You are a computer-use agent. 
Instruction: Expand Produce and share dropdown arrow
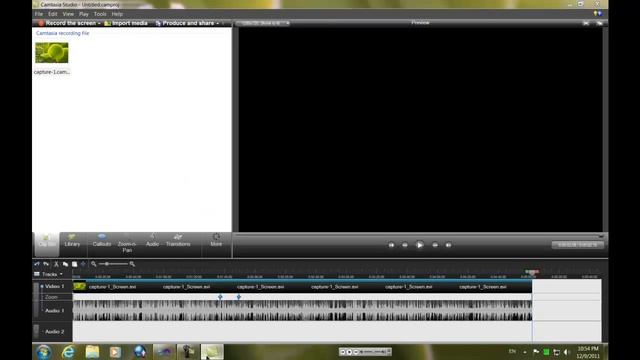point(218,23)
